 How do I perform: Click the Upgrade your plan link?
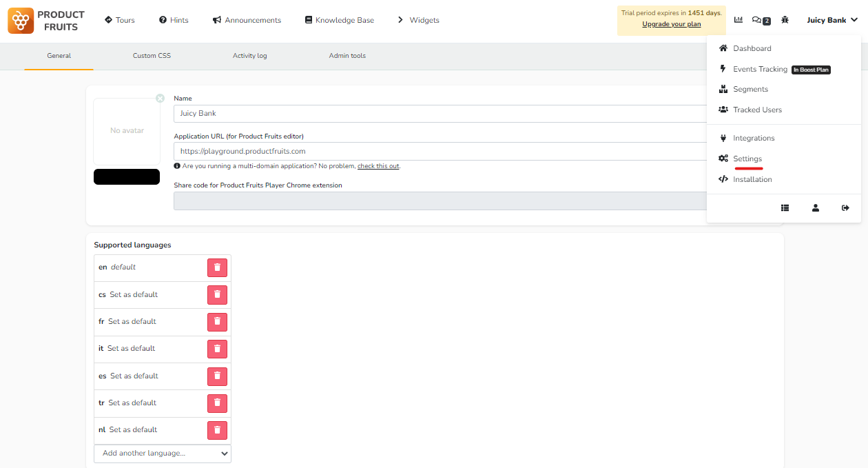point(672,24)
